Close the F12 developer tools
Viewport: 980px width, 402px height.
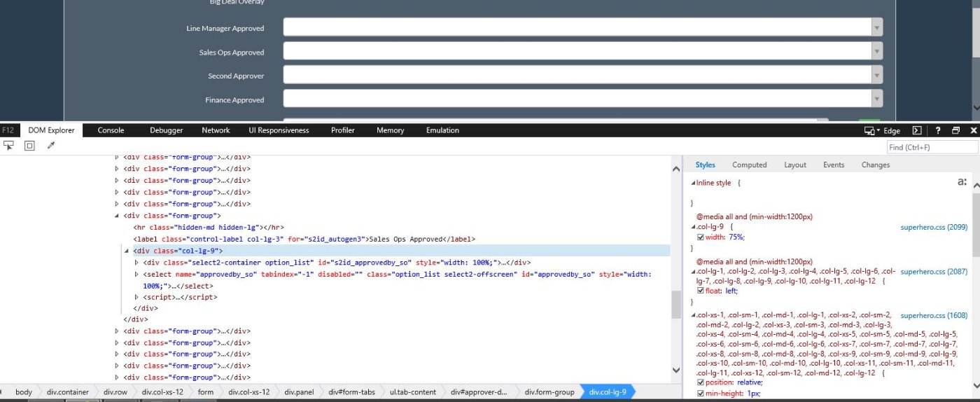coord(972,130)
